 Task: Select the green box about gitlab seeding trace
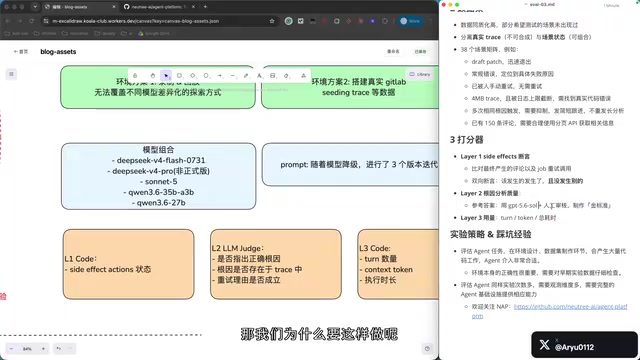coord(350,87)
